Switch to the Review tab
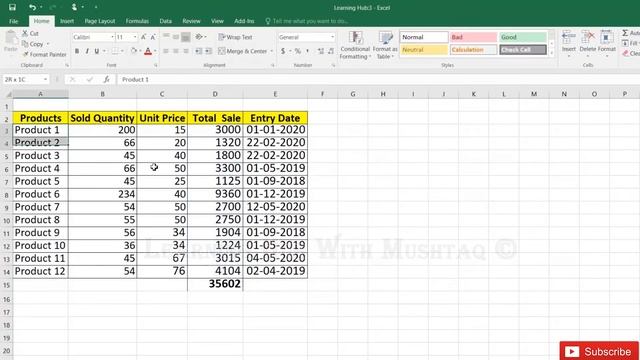 (x=191, y=21)
